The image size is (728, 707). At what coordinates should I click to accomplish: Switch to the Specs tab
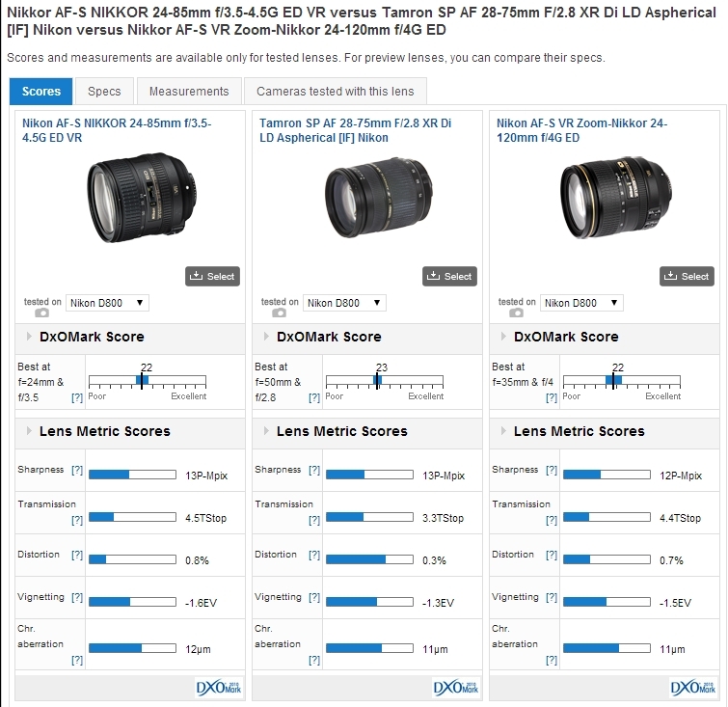coord(104,92)
